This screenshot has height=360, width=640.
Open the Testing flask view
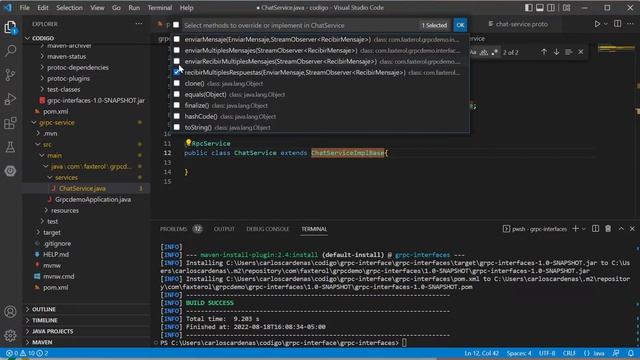point(10,147)
